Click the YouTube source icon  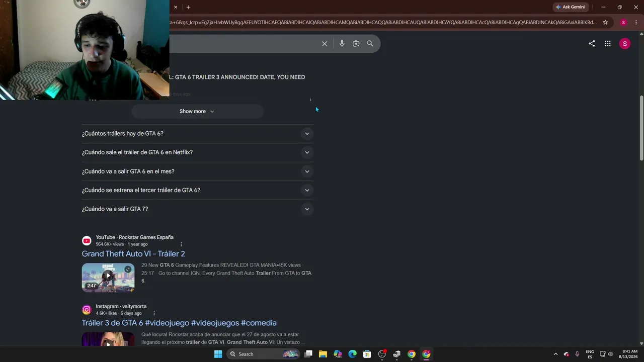87,241
